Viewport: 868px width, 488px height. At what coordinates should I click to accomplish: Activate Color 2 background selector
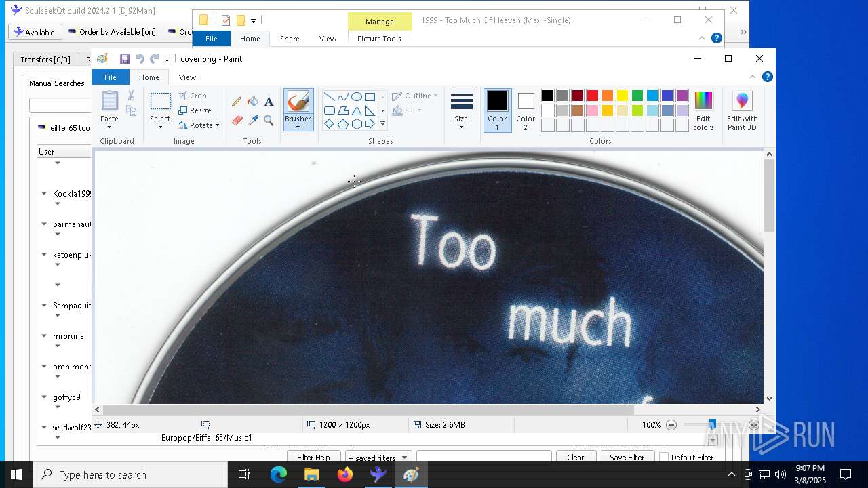pos(526,111)
